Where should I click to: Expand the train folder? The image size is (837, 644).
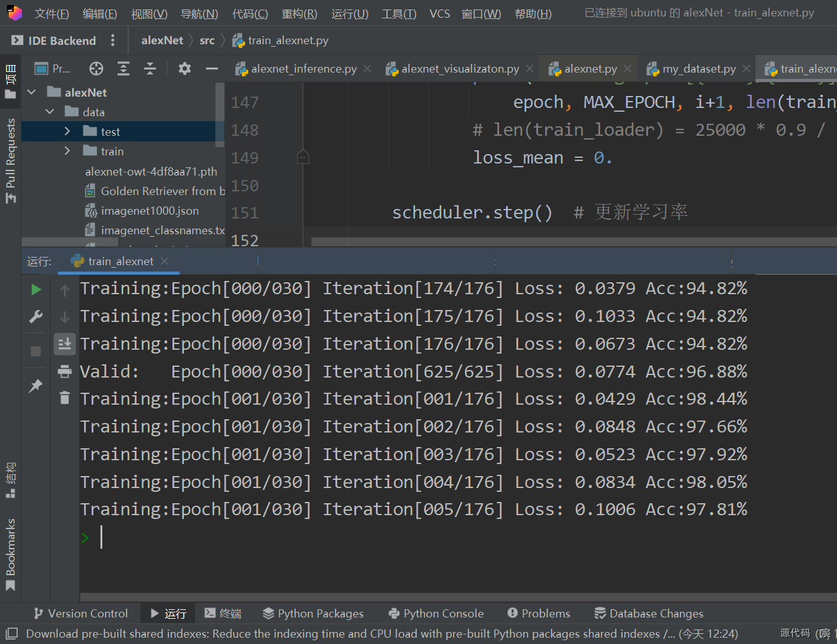68,151
